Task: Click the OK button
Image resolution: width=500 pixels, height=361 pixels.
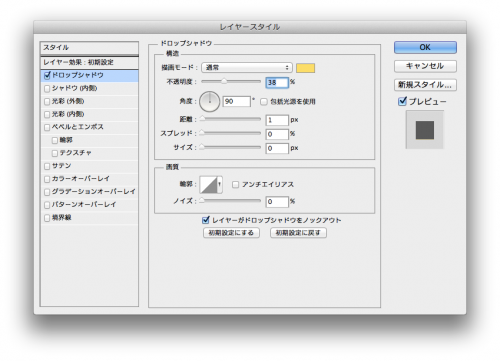Action: pos(425,47)
